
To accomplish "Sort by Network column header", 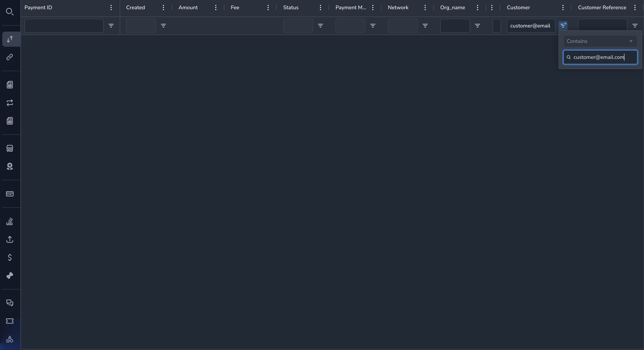I will (398, 8).
